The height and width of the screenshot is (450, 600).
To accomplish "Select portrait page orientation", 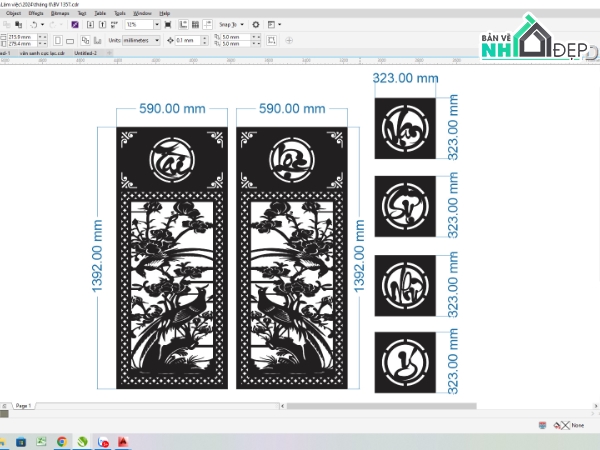I will pyautogui.click(x=56, y=41).
